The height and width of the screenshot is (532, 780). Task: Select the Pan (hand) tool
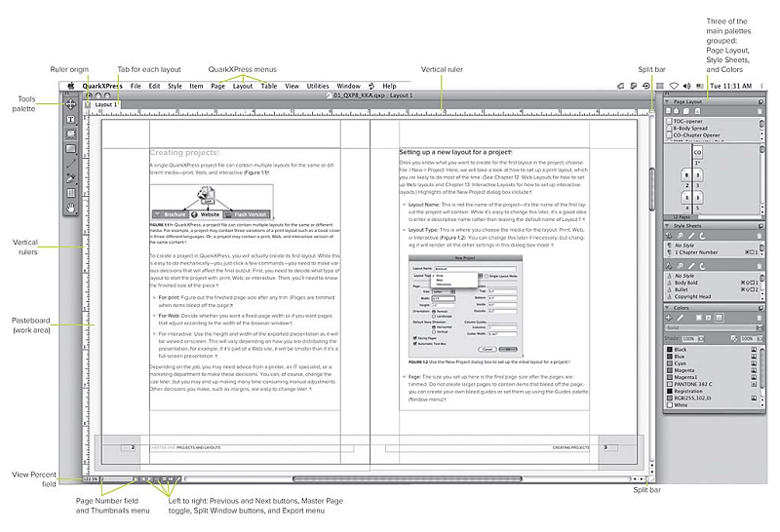[71, 208]
